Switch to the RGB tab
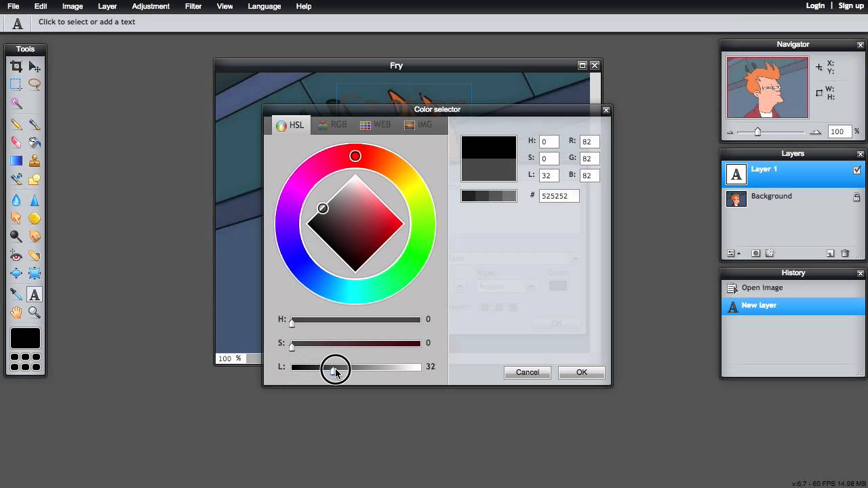Screen dimensions: 868x488 332,125
